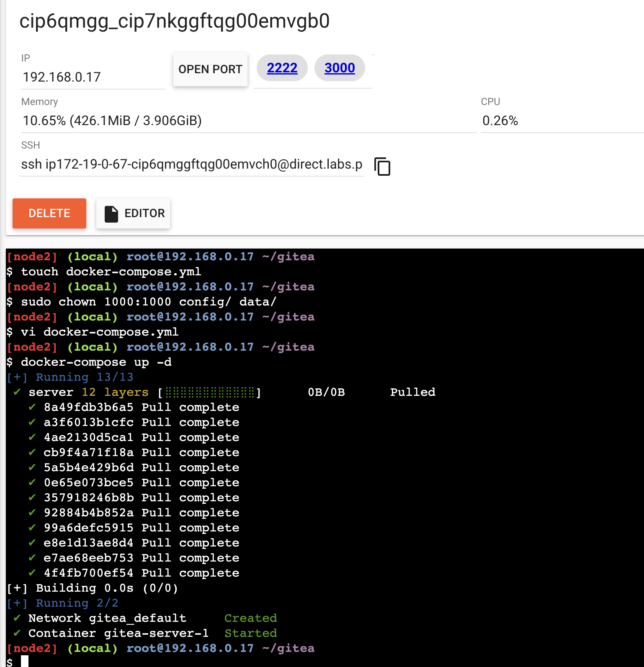Click the 'touch docker-compose.yml' command line
This screenshot has height=667, width=644.
click(104, 272)
